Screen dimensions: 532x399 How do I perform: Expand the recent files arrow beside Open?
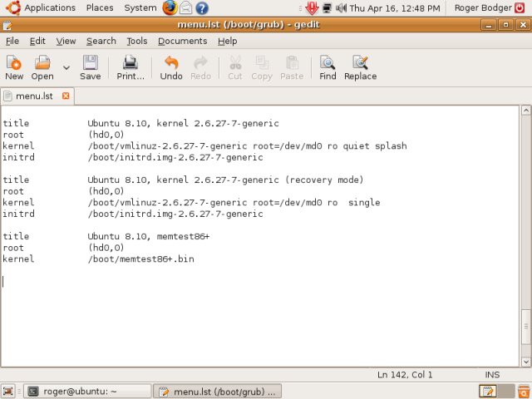pos(66,67)
